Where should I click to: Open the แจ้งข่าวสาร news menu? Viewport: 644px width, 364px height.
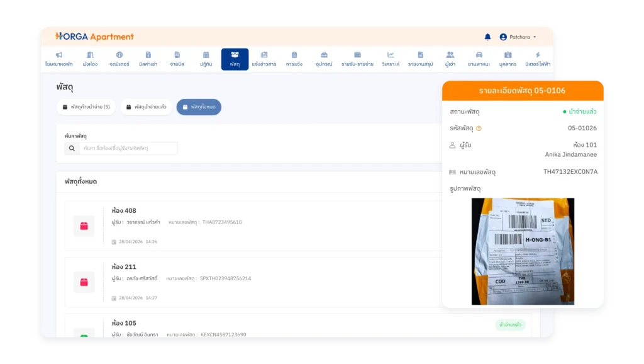(264, 59)
